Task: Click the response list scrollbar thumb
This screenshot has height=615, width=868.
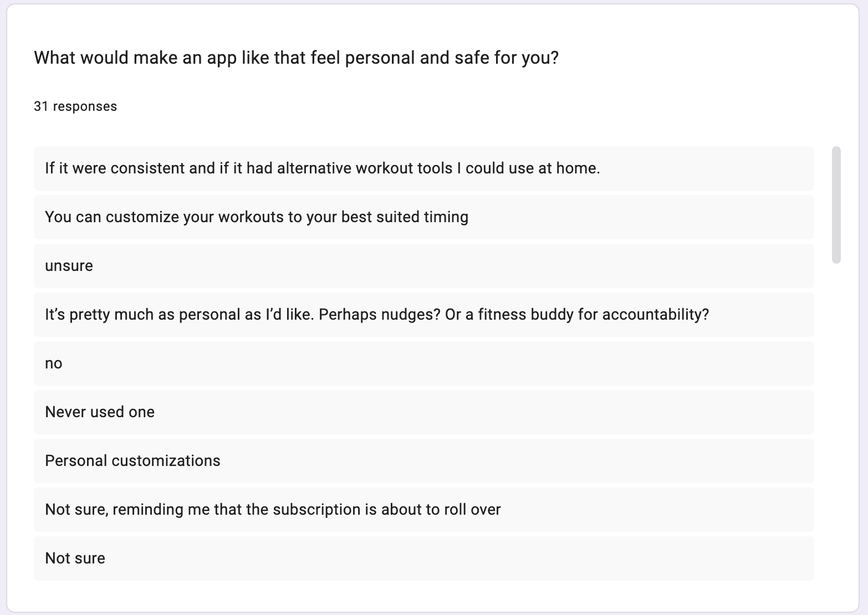Action: [x=836, y=205]
